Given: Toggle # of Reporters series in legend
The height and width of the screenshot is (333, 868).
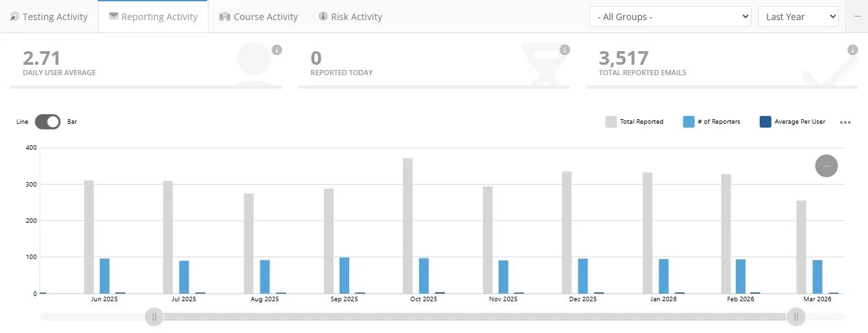Looking at the screenshot, I should click(711, 122).
